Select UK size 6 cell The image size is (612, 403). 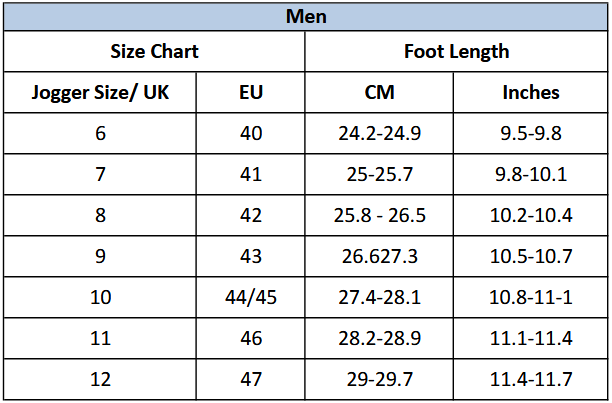(x=100, y=133)
